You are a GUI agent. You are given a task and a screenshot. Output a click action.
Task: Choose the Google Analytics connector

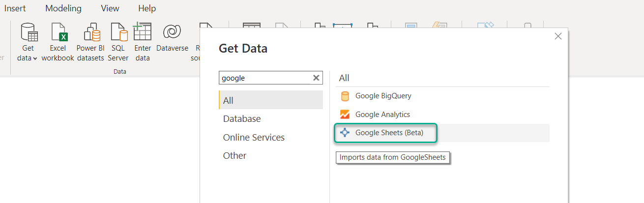click(x=442, y=114)
